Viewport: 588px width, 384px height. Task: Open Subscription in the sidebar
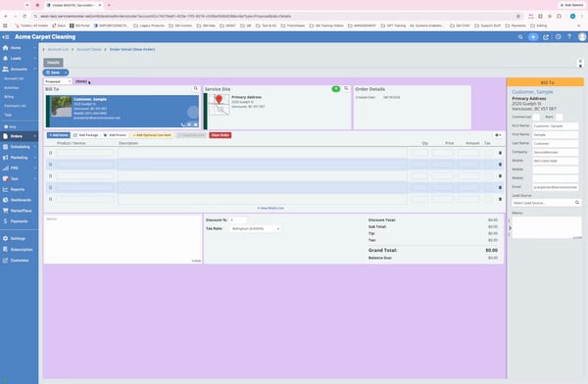point(22,250)
